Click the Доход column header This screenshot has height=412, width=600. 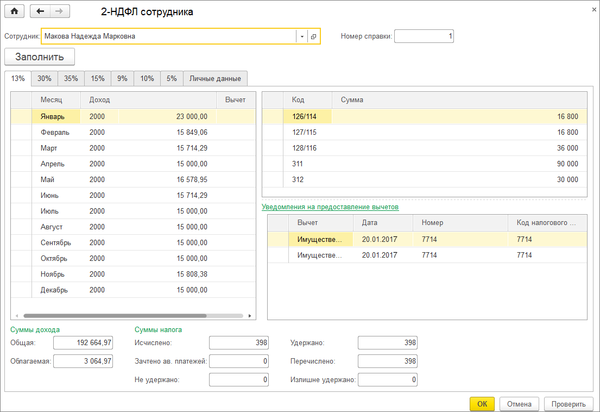click(x=148, y=100)
